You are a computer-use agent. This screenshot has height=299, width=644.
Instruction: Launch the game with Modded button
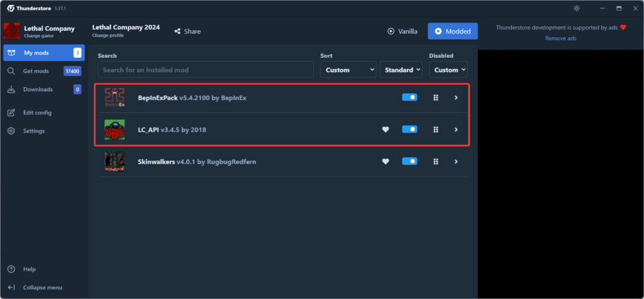[x=453, y=31]
